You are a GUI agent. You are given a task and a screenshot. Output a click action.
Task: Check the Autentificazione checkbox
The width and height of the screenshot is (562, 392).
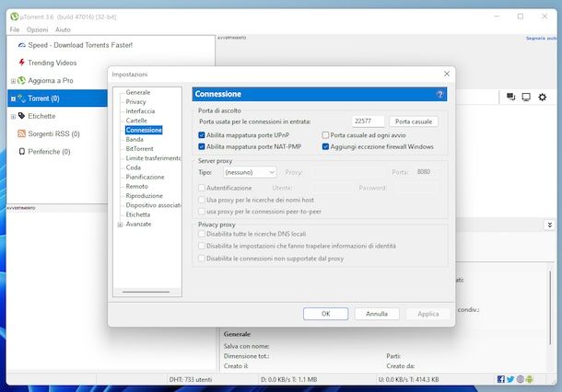pyautogui.click(x=202, y=188)
